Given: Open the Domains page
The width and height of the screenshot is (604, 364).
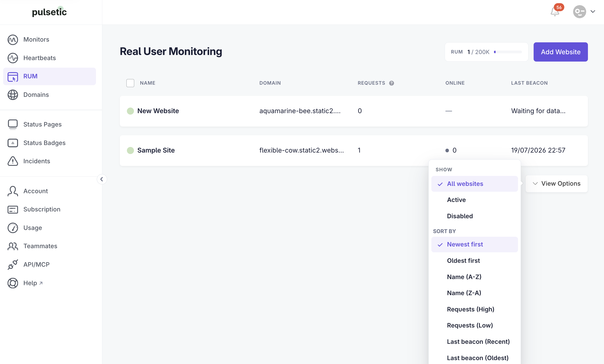Looking at the screenshot, I should coord(36,95).
